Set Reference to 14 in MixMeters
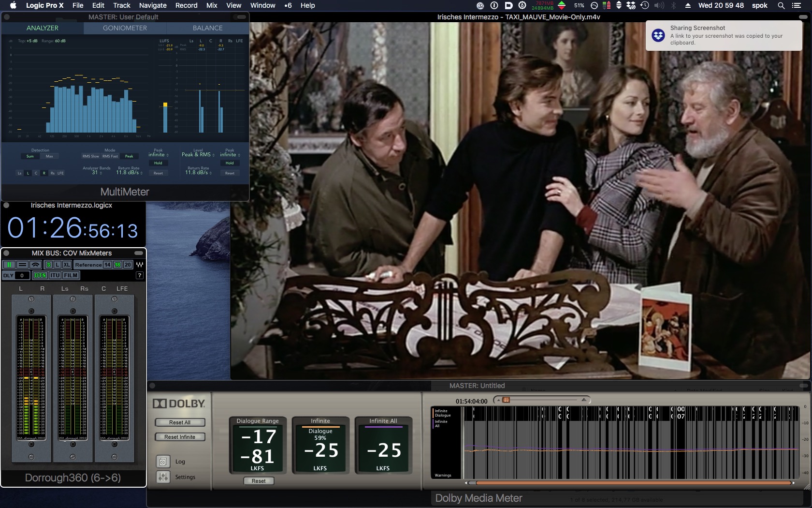The image size is (812, 508). click(107, 265)
